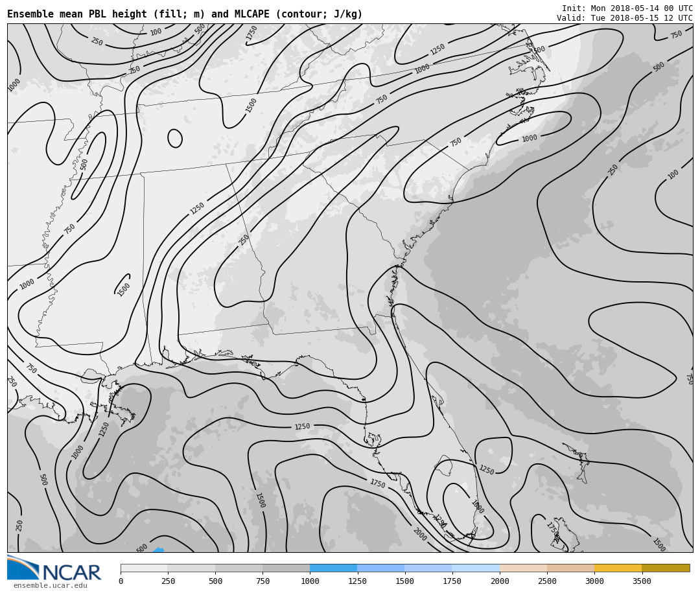The image size is (700, 593).
Task: Click the colorbar tick label '0'
Action: pos(121,581)
